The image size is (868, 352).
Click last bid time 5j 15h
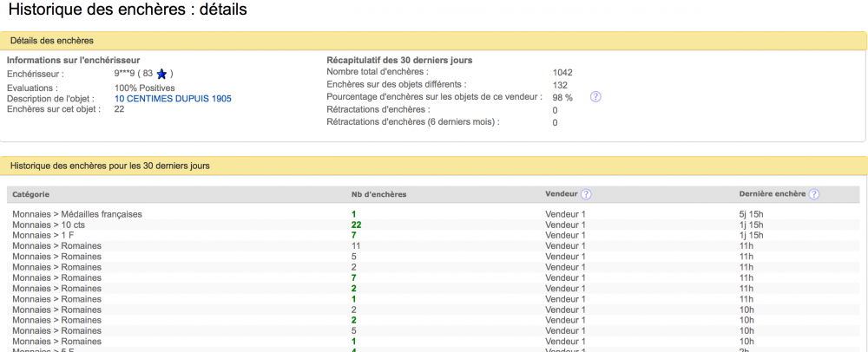[751, 214]
